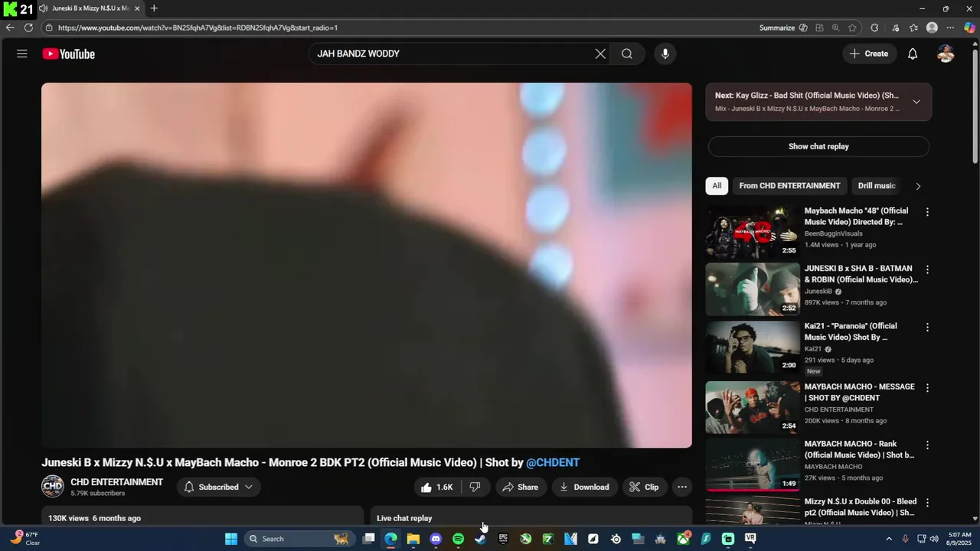Show more filter chips with arrow
This screenshot has width=980, height=551.
point(918,186)
